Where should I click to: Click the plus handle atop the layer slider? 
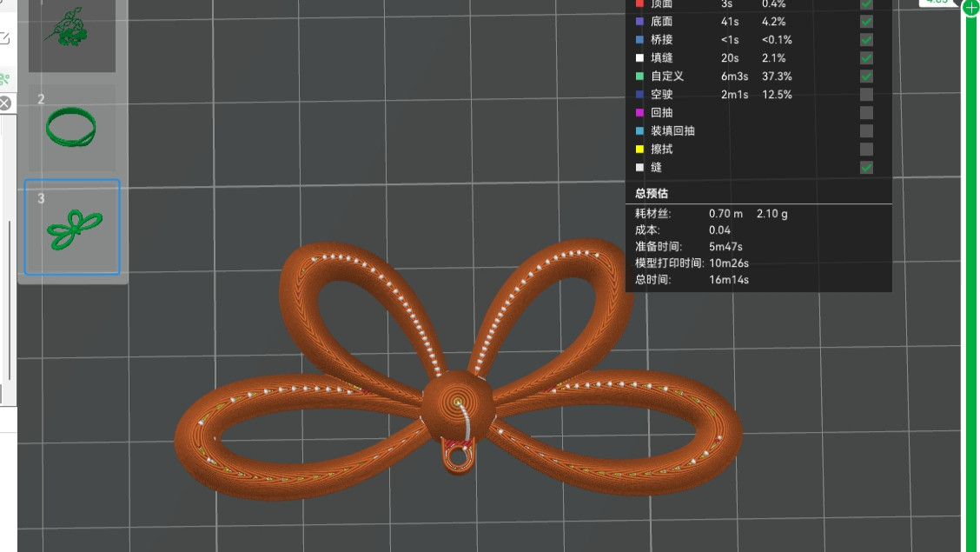tap(970, 5)
